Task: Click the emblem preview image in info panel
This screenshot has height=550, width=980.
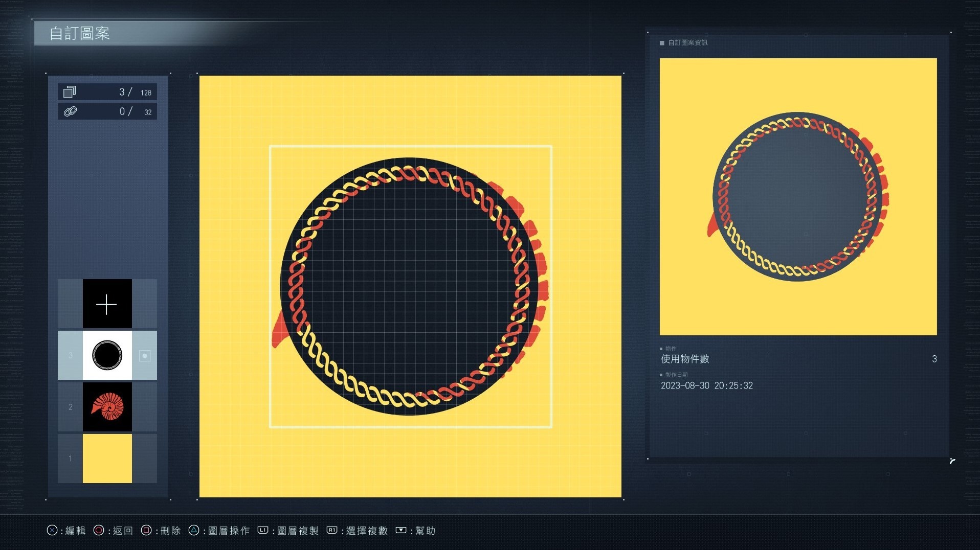Action: 798,197
